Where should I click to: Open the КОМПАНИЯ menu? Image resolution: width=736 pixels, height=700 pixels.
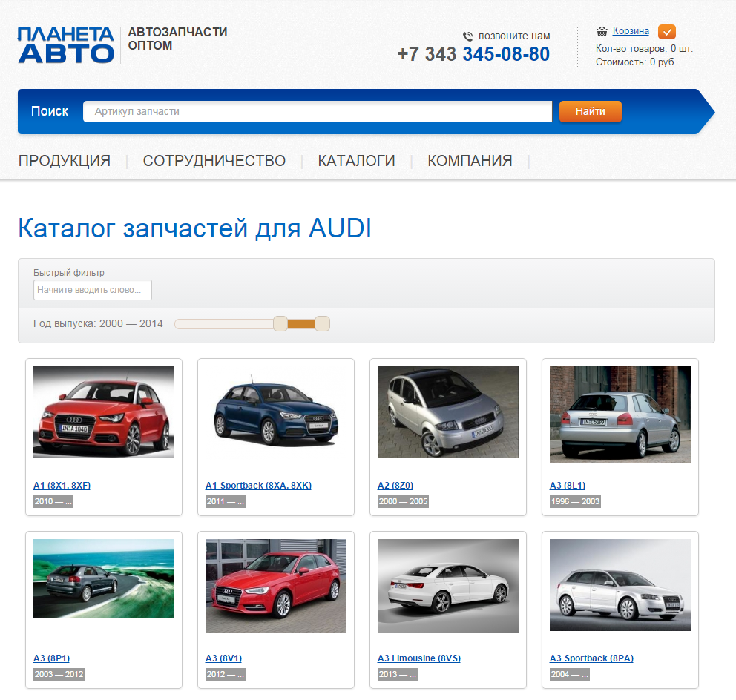point(470,161)
